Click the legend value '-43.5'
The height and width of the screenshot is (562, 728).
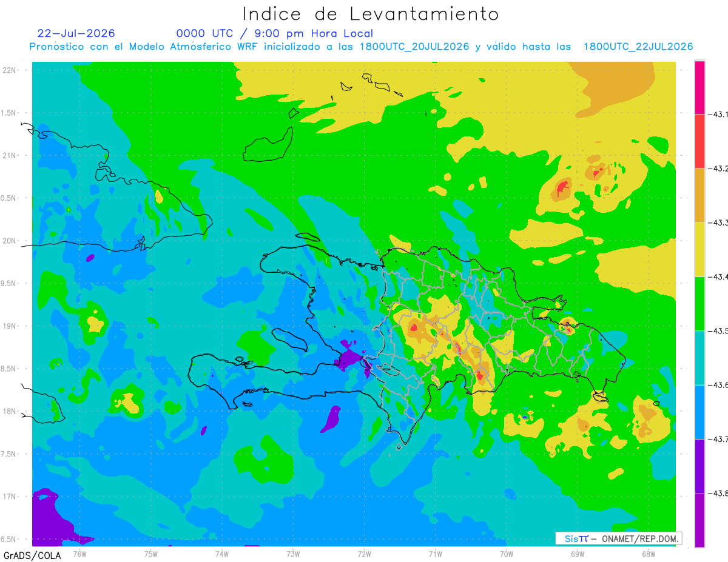click(718, 331)
